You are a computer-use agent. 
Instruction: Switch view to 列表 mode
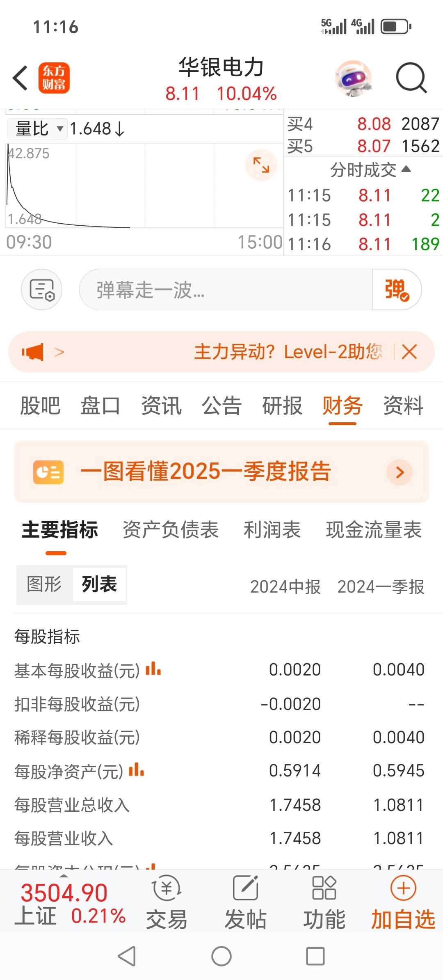coord(99,584)
